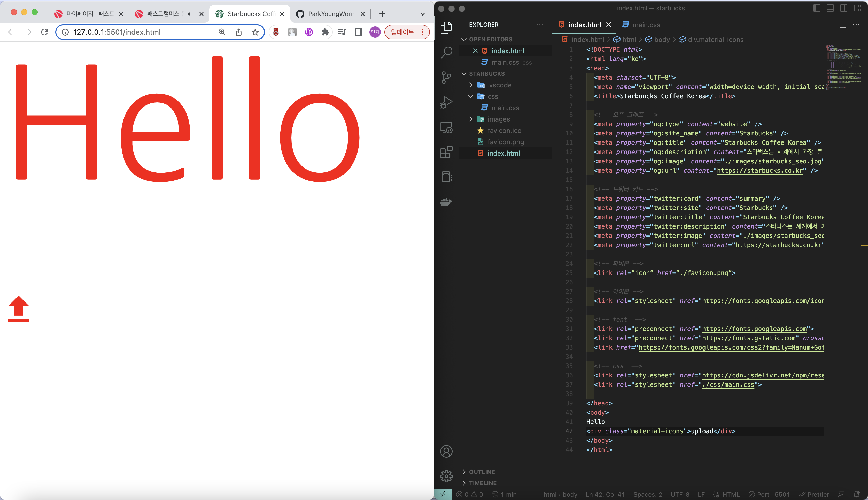Image resolution: width=868 pixels, height=500 pixels.
Task: Open the Docker view in activity bar
Action: click(446, 202)
